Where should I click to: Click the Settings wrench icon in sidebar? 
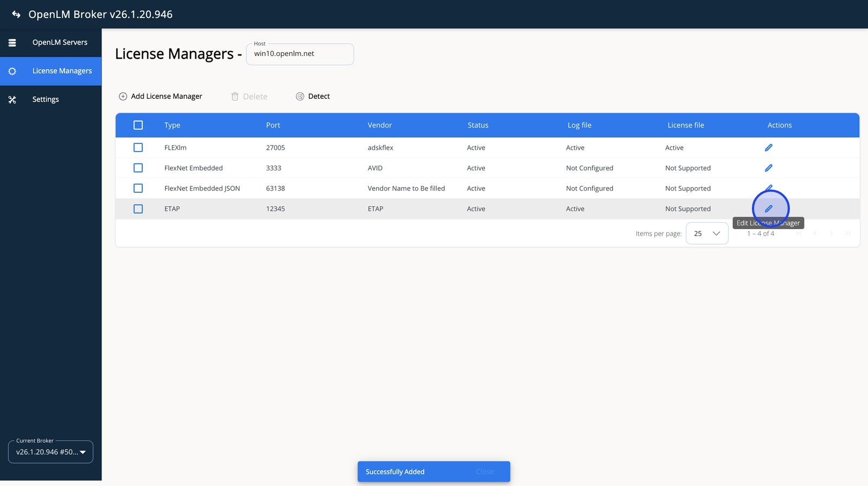tap(12, 100)
